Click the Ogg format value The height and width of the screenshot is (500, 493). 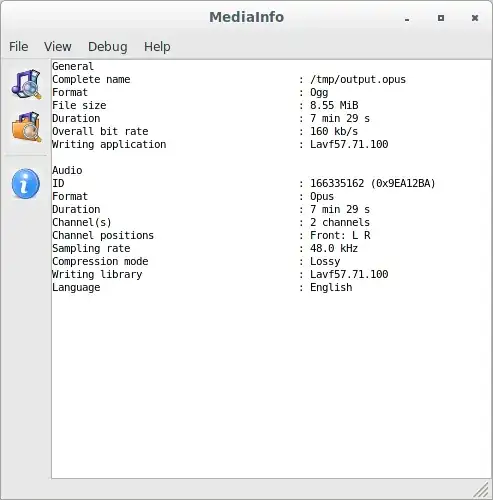click(319, 92)
